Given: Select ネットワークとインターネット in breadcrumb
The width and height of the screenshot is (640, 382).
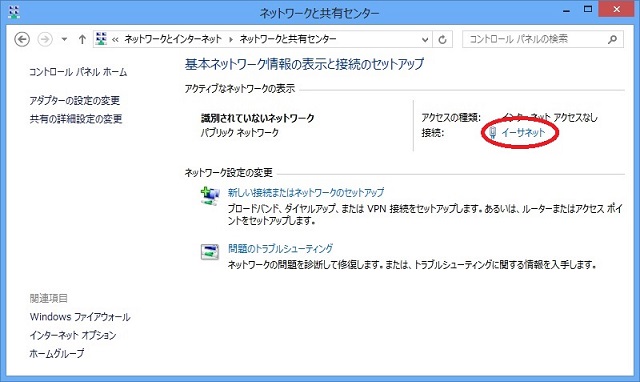Looking at the screenshot, I should pyautogui.click(x=173, y=39).
